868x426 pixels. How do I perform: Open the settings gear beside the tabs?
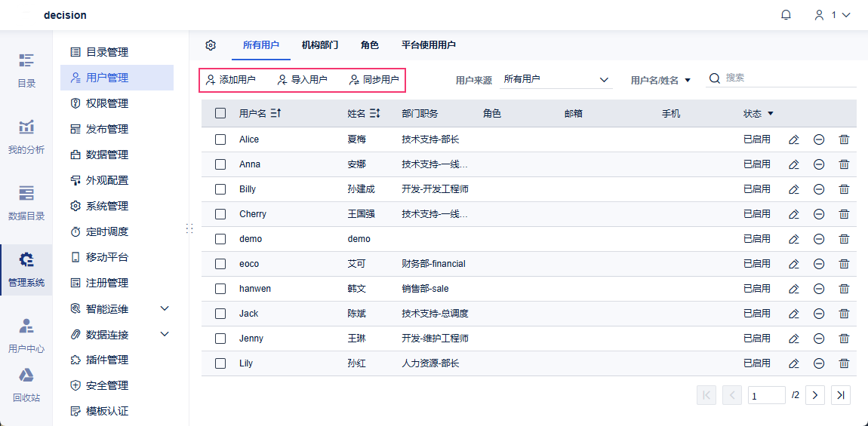pos(211,45)
